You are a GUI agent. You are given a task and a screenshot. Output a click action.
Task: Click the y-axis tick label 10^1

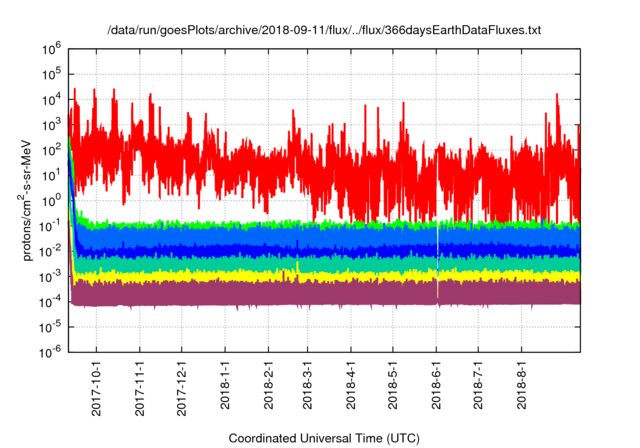coord(51,175)
